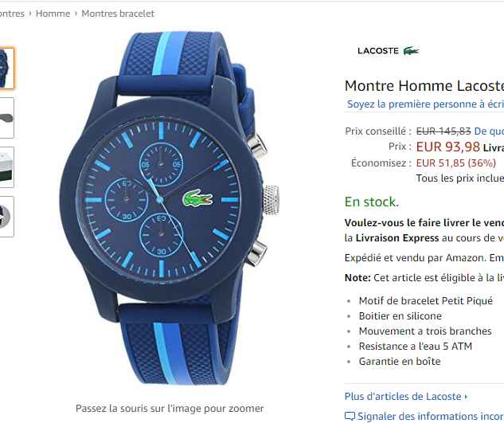Select the second thumbnail showing watch strap
This screenshot has height=423, width=504.
pyautogui.click(x=6, y=118)
